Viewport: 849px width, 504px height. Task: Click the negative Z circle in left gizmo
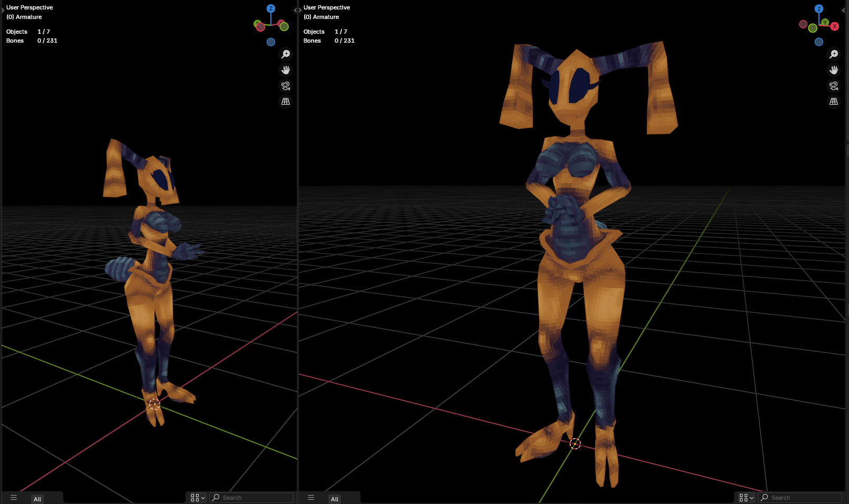(271, 42)
